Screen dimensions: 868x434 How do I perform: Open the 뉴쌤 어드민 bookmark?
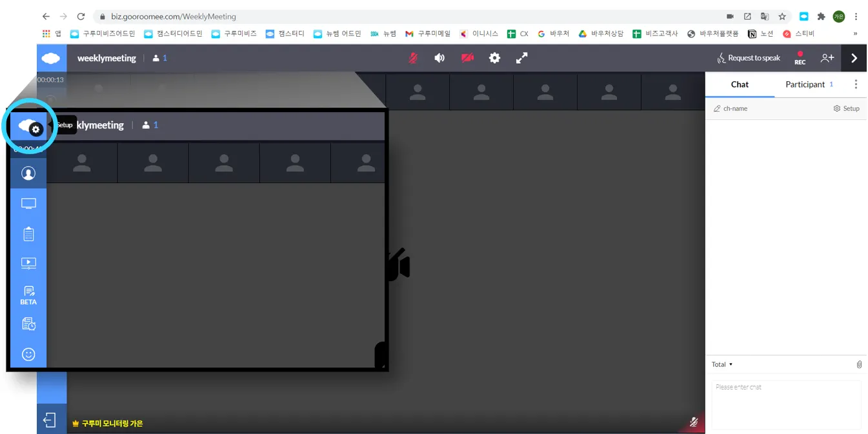337,34
